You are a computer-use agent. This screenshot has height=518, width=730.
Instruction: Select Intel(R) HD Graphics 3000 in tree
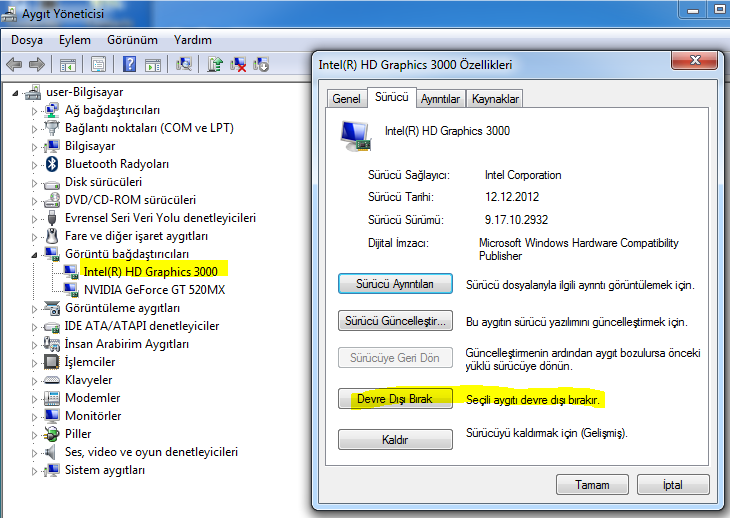150,271
